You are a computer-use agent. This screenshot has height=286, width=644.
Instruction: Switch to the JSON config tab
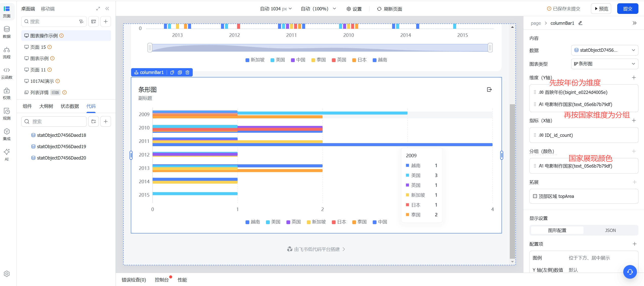coord(610,230)
